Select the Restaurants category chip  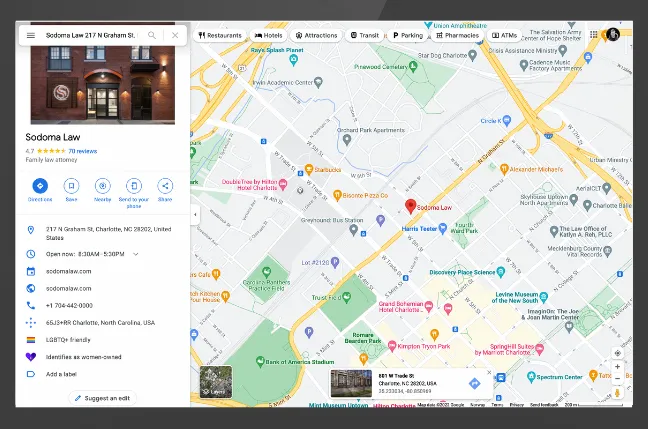220,35
